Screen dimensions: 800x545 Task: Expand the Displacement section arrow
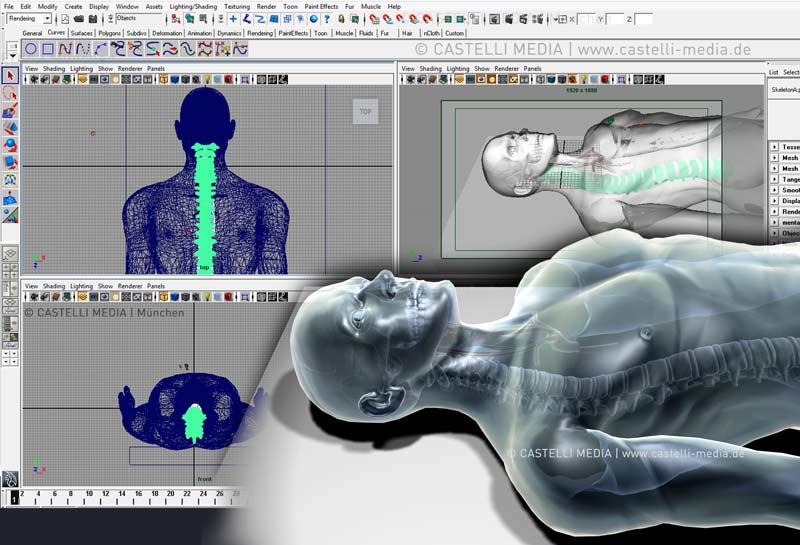[774, 201]
